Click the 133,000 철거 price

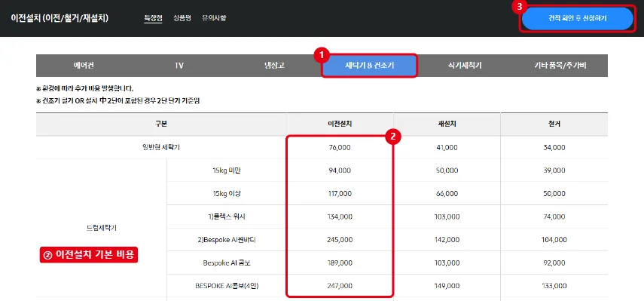pyautogui.click(x=554, y=286)
